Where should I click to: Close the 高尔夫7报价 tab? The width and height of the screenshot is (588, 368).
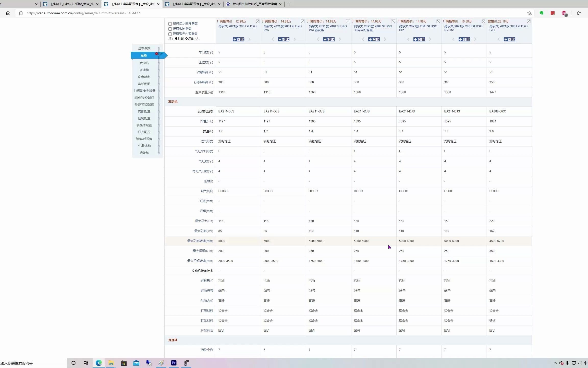coord(97,4)
